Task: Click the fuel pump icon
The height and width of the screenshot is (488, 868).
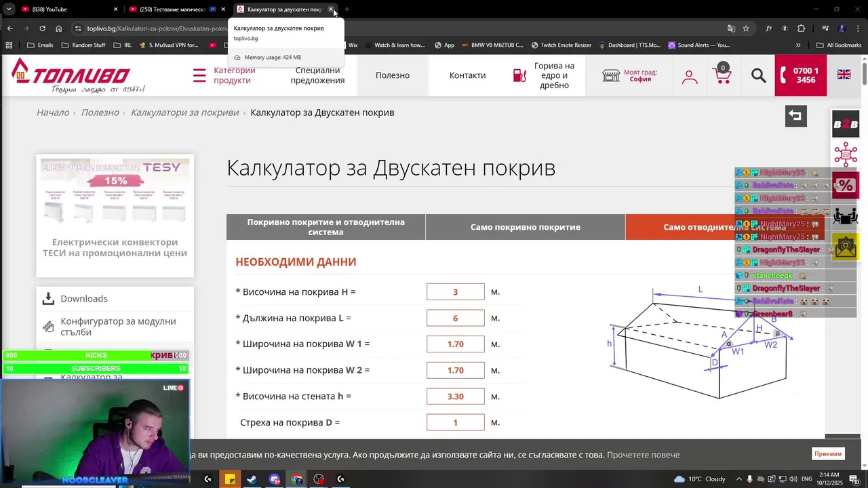Action: tap(519, 75)
